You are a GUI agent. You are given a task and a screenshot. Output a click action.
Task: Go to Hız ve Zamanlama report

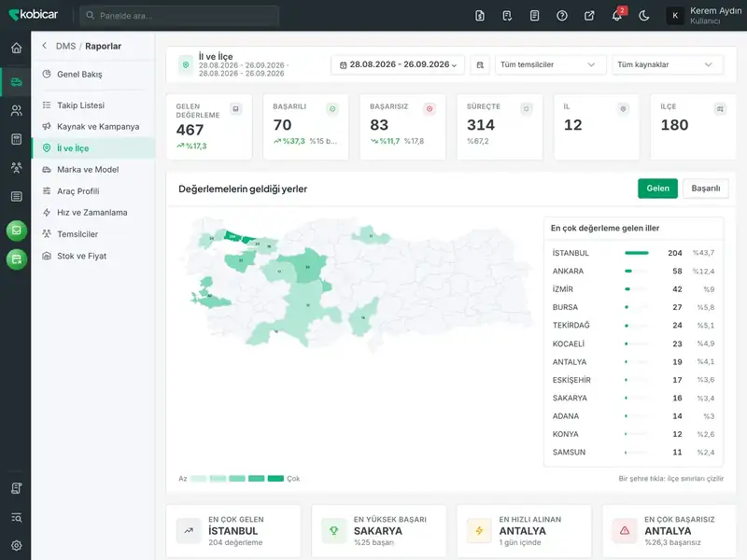[93, 213]
